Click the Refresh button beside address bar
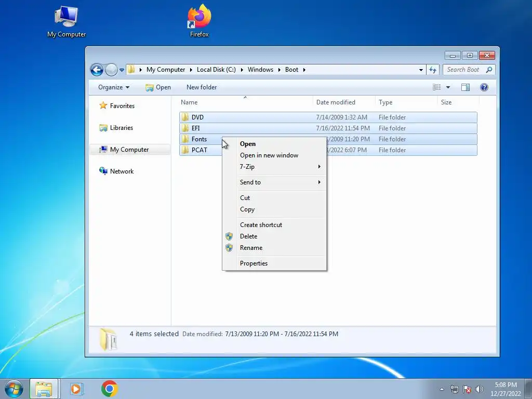This screenshot has height=399, width=532. tap(433, 70)
